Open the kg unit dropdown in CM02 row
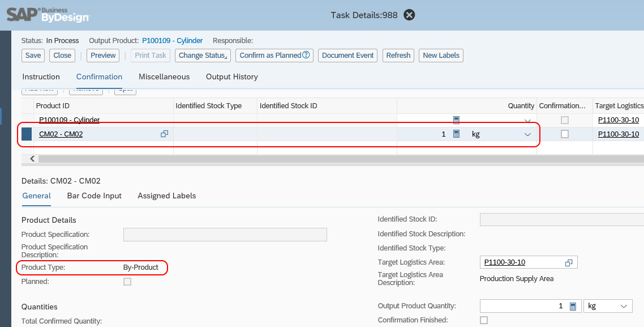Screen dimensions: 644x327 [x=527, y=134]
